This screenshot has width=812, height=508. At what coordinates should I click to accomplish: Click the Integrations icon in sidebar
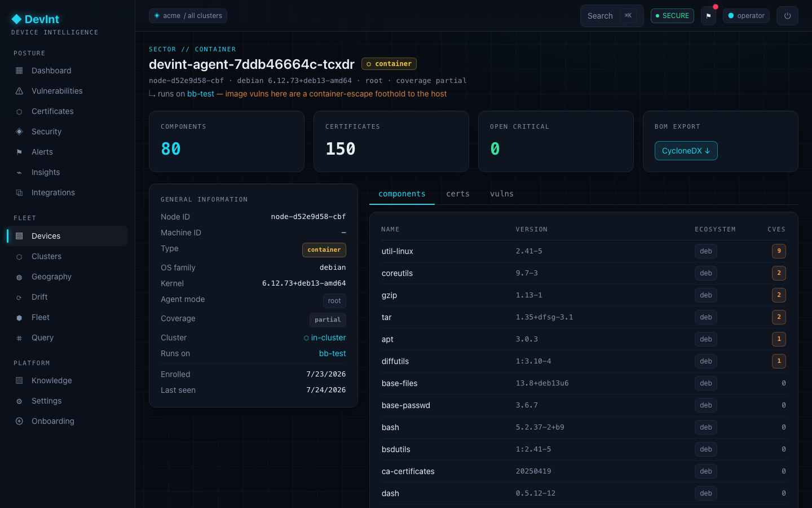point(19,192)
